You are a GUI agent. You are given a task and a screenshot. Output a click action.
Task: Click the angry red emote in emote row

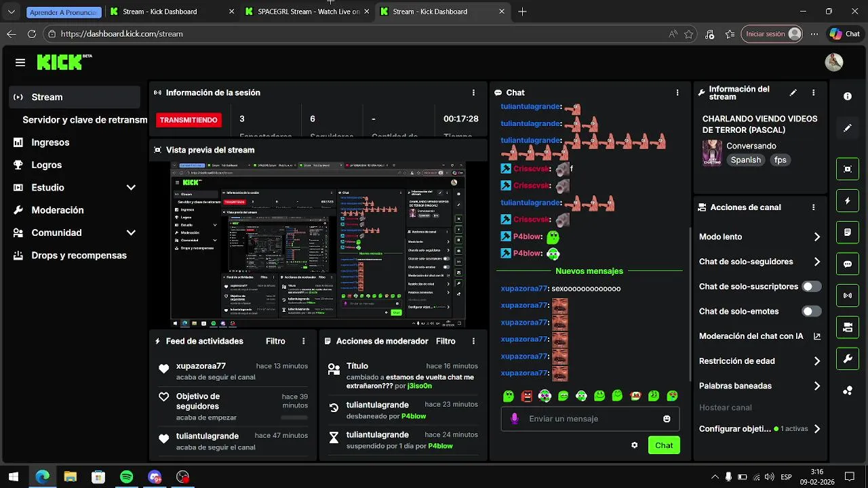coord(527,396)
